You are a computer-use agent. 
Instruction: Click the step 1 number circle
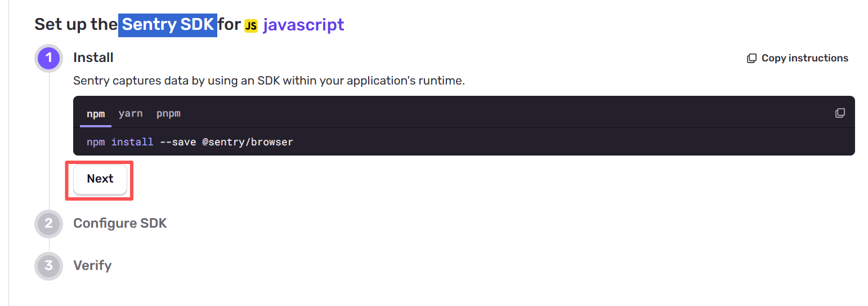(x=48, y=57)
